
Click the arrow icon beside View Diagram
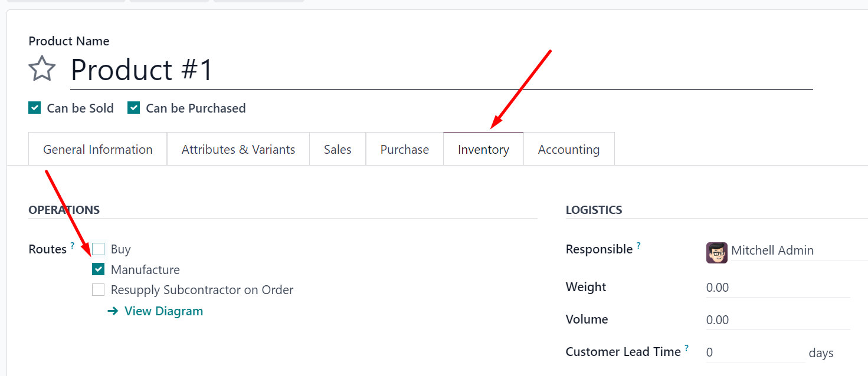click(x=113, y=311)
